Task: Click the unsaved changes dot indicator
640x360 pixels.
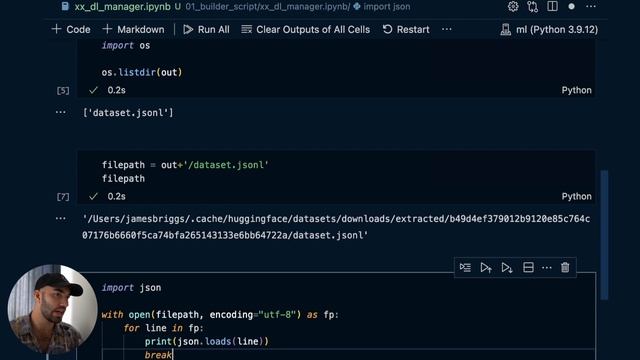Action: (x=571, y=7)
